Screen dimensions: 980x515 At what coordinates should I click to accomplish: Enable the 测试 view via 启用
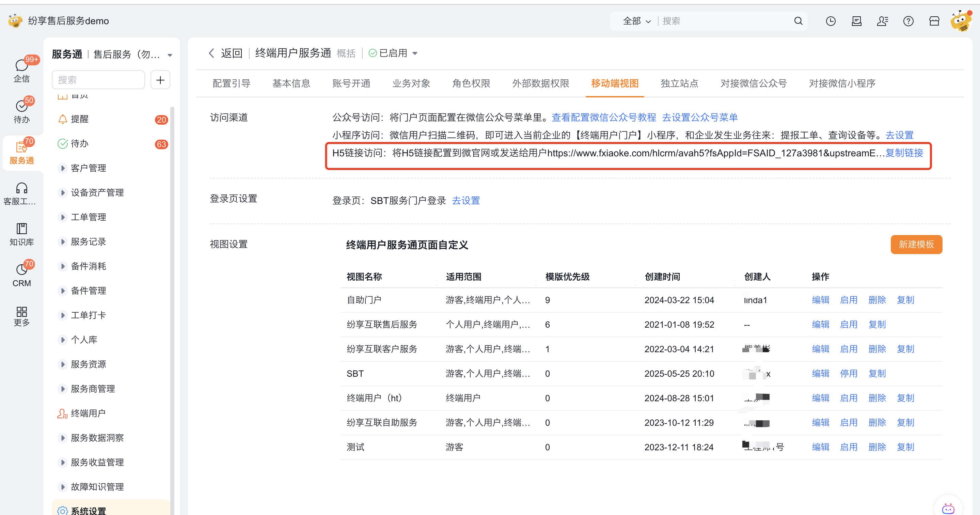point(848,447)
